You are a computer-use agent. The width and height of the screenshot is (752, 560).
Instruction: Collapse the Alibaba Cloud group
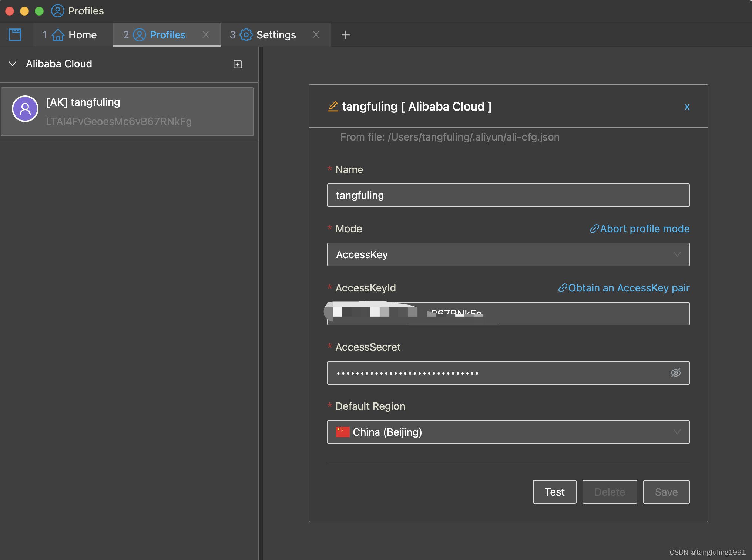tap(13, 64)
